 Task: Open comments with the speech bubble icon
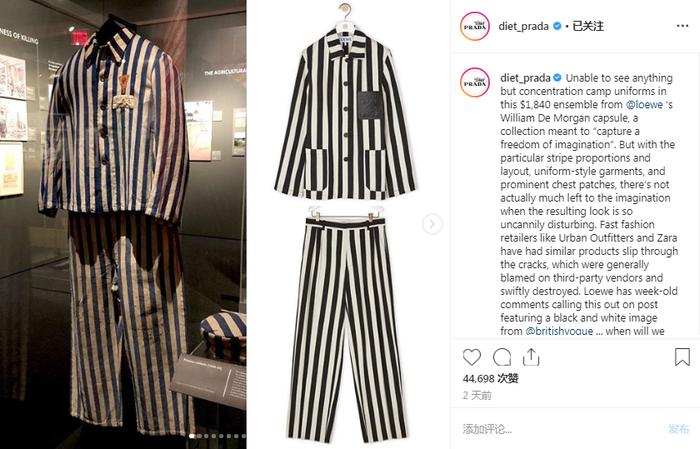[x=502, y=358]
